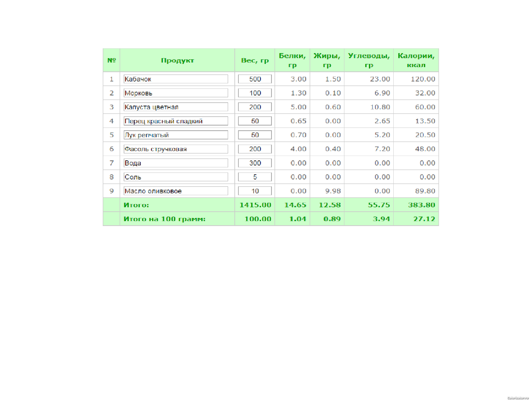This screenshot has width=532, height=401.
Task: Select the Капуста цветная product field
Action: pos(176,107)
